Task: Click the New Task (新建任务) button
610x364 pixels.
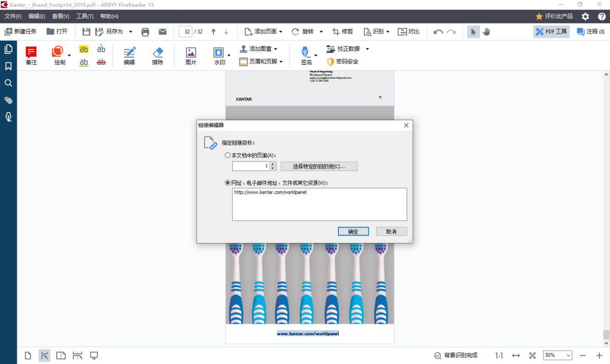Action: pyautogui.click(x=21, y=32)
